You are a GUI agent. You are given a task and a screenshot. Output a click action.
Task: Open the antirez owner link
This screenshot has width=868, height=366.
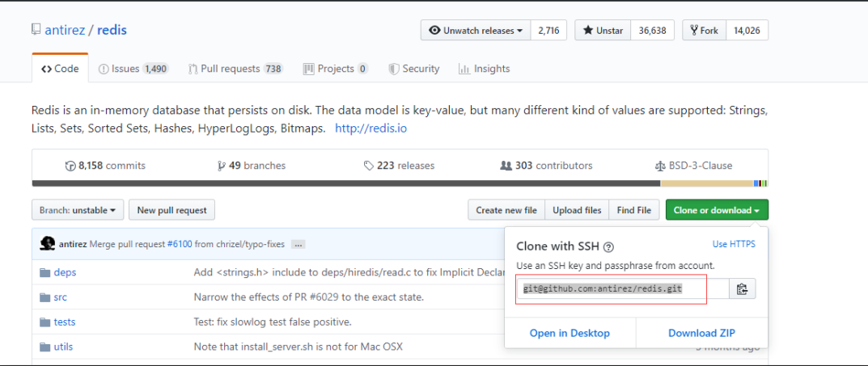point(65,30)
